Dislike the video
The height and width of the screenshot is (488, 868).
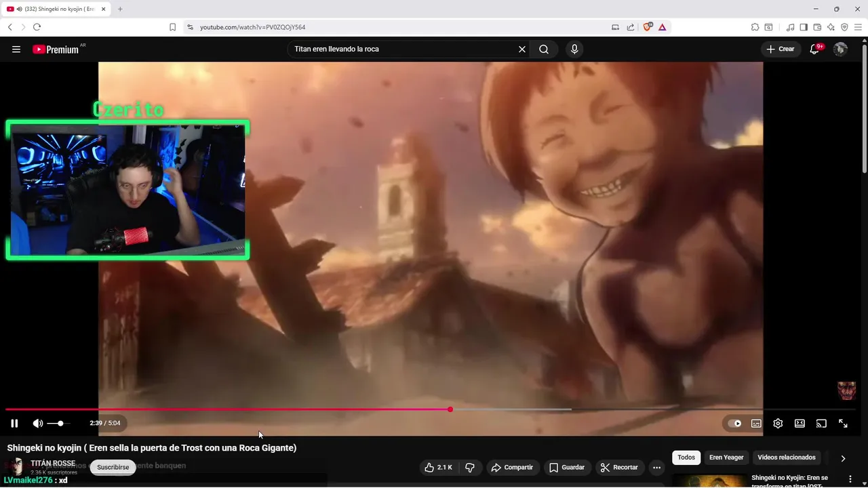click(470, 468)
